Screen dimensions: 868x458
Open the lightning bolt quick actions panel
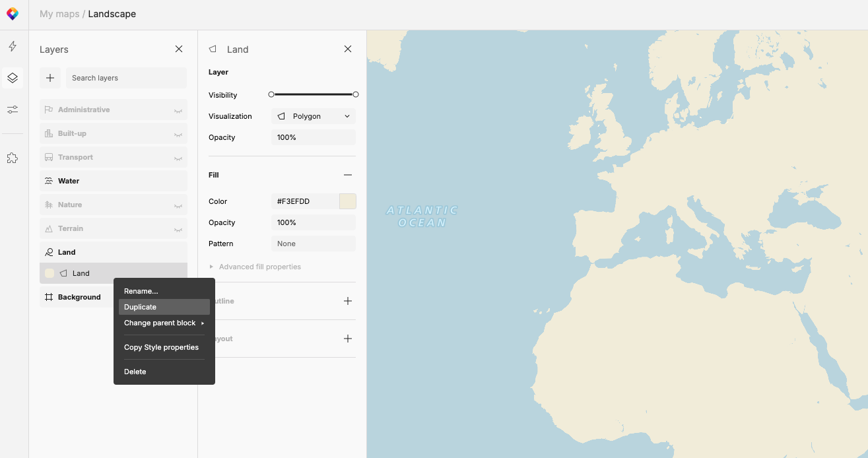13,47
